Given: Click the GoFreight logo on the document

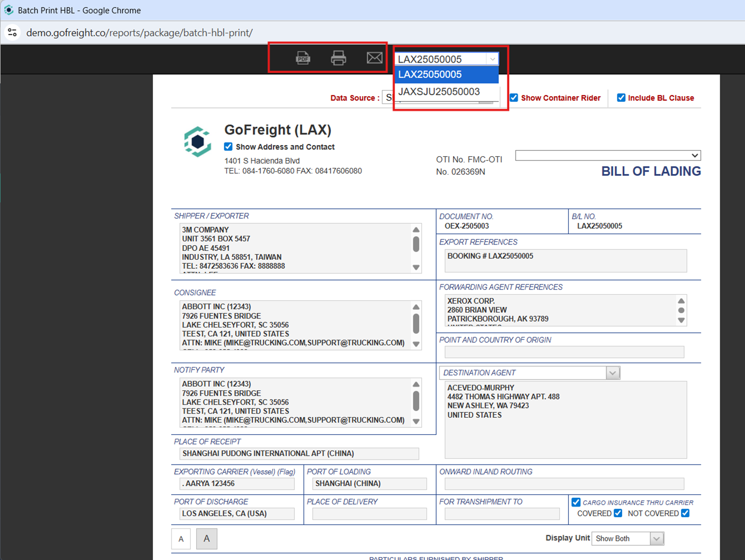Looking at the screenshot, I should coord(197,141).
